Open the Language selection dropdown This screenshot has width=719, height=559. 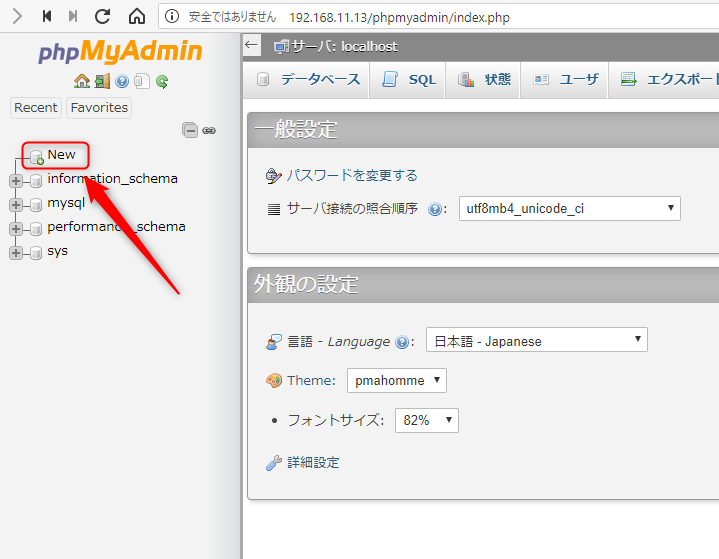(x=536, y=340)
